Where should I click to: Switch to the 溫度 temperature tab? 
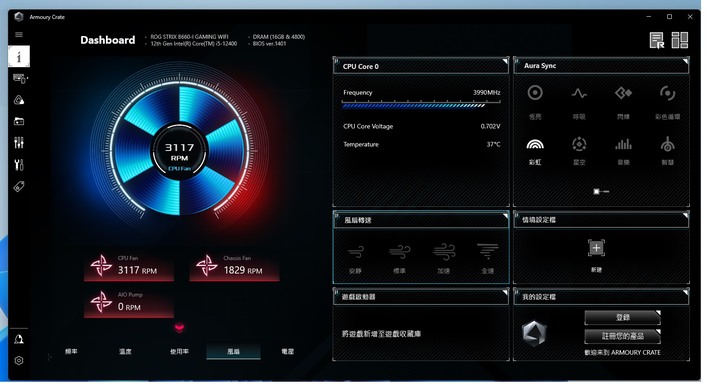pos(125,352)
